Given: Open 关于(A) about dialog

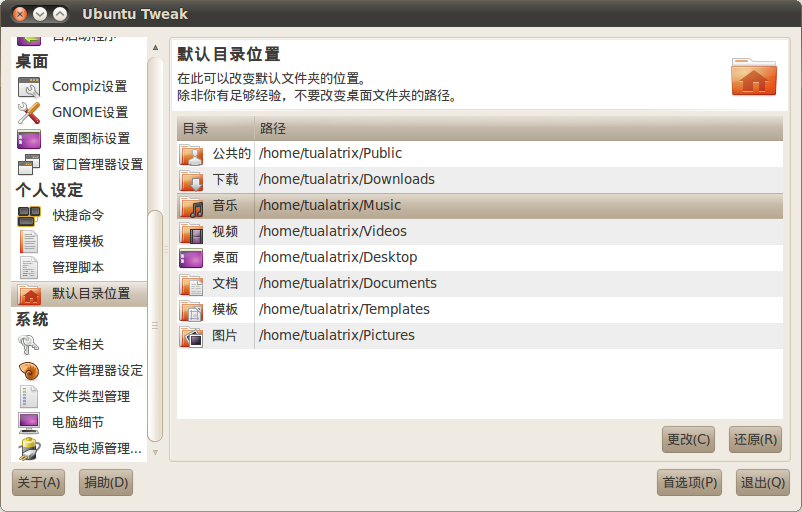Looking at the screenshot, I should tap(39, 482).
